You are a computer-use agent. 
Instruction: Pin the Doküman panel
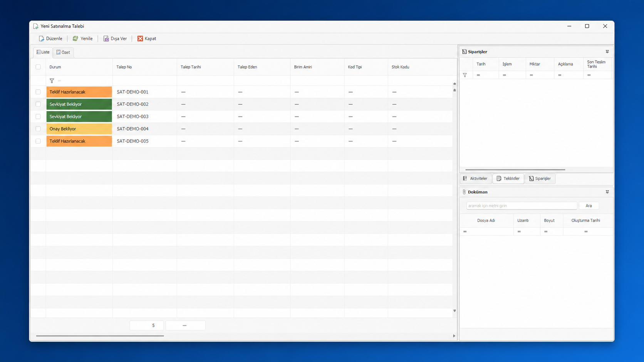pyautogui.click(x=607, y=192)
